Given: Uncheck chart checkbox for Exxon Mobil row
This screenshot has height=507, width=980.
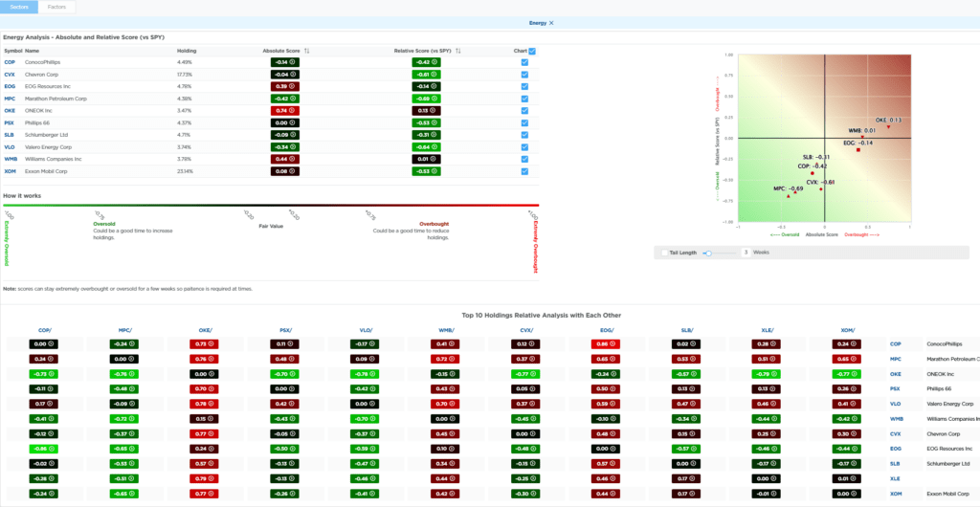Looking at the screenshot, I should [524, 171].
